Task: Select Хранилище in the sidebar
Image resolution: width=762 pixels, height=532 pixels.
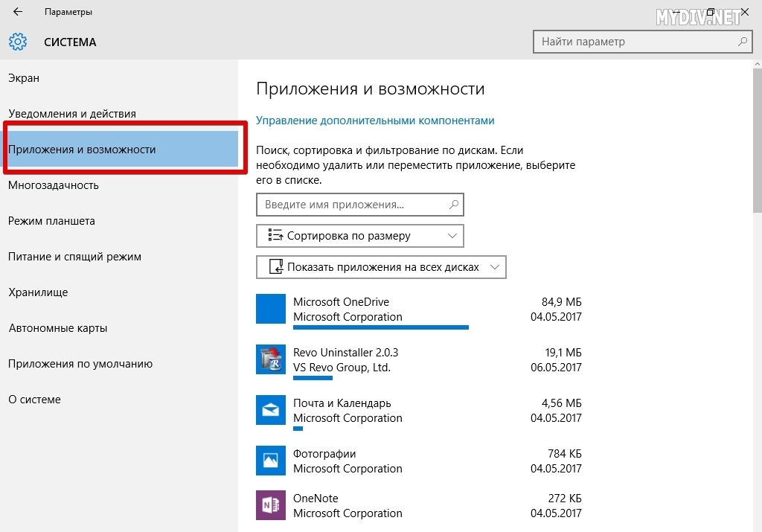Action: point(38,292)
